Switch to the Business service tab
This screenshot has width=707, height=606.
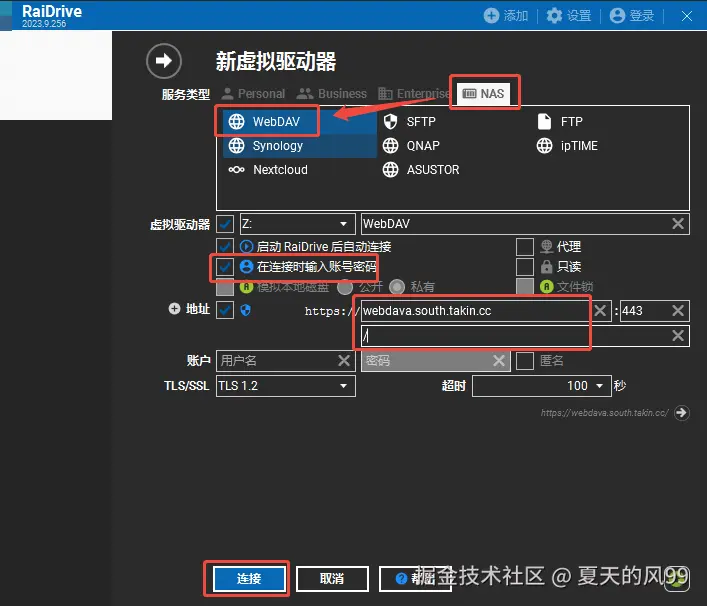point(331,94)
